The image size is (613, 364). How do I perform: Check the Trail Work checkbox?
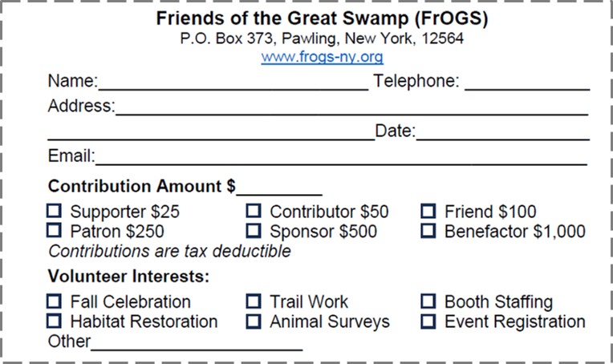pyautogui.click(x=254, y=301)
